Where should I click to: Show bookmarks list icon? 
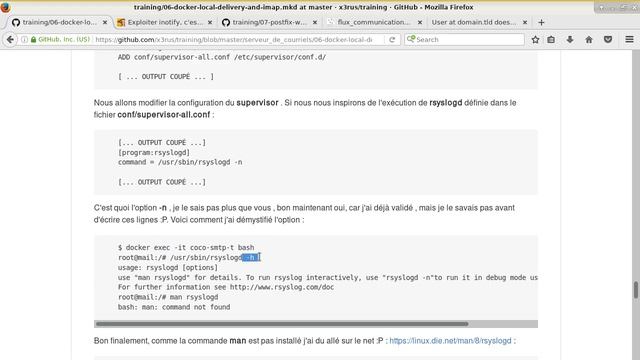551,40
